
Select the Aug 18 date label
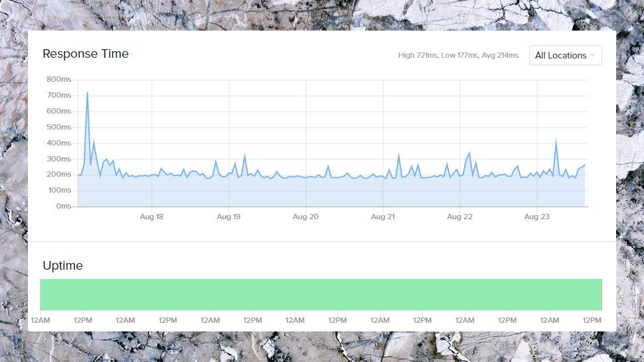click(x=151, y=217)
